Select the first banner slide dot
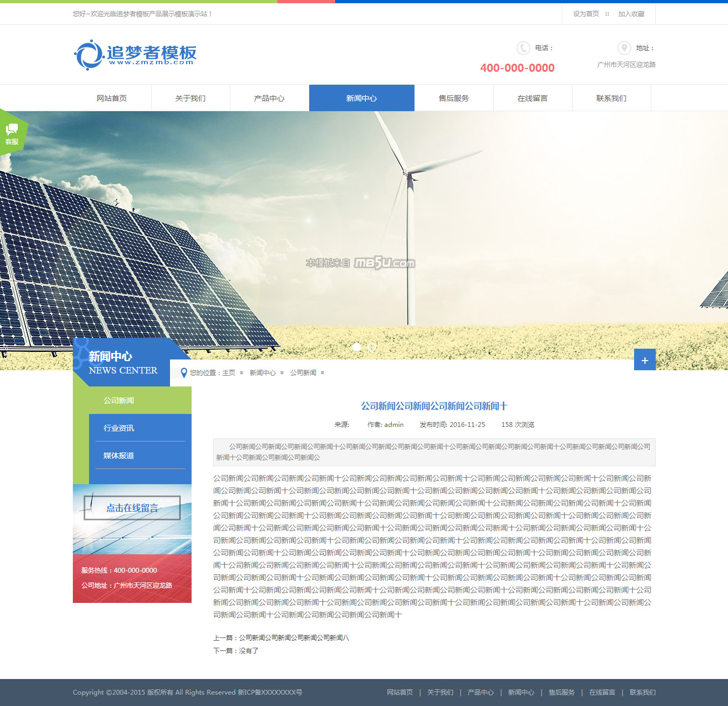The height and width of the screenshot is (706, 728). (x=357, y=347)
